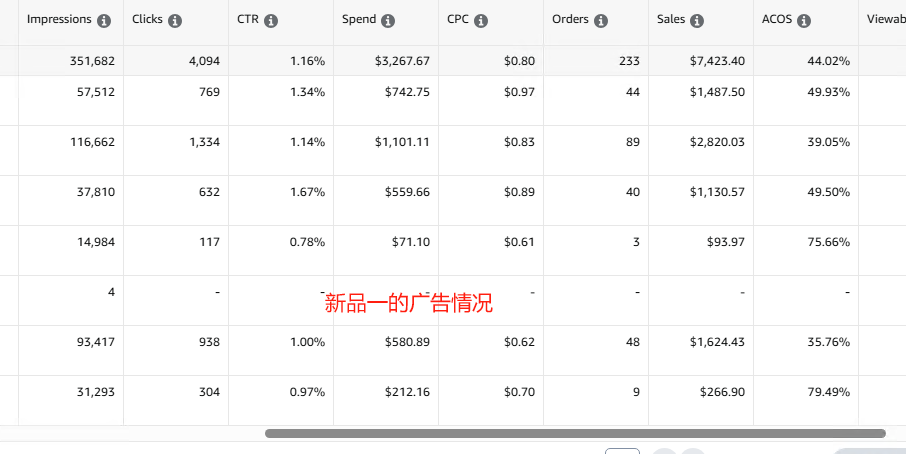Click impressions cell 14,984
This screenshot has height=454, width=906.
[96, 242]
